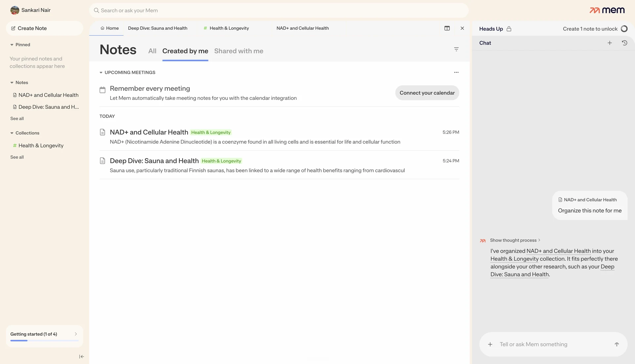Send chat message with arrow icon
Viewport: 635px width, 364px height.
(x=616, y=344)
